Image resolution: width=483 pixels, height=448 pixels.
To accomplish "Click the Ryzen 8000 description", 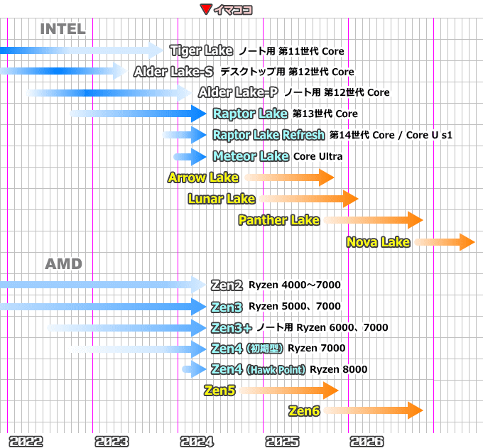I will (x=339, y=369).
